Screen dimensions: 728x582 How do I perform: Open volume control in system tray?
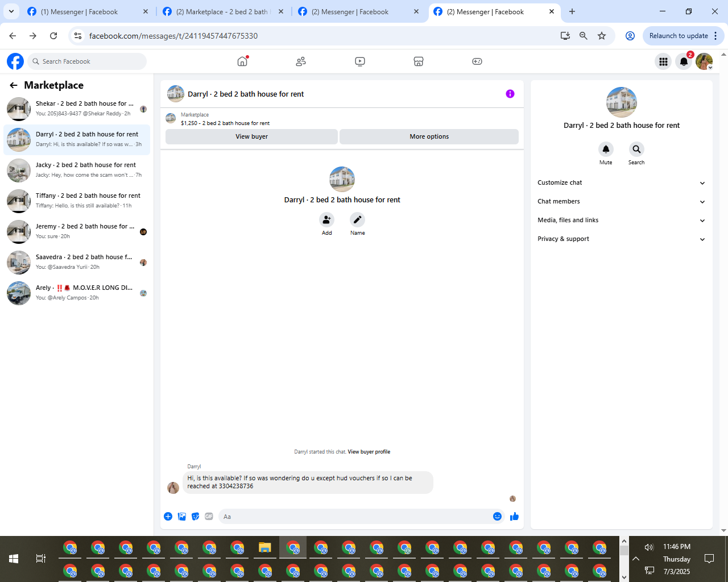click(649, 547)
